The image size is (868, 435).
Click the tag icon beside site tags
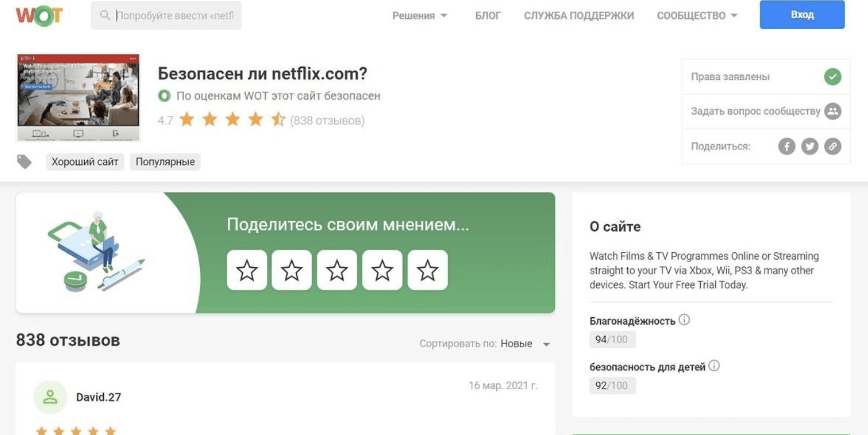point(24,162)
